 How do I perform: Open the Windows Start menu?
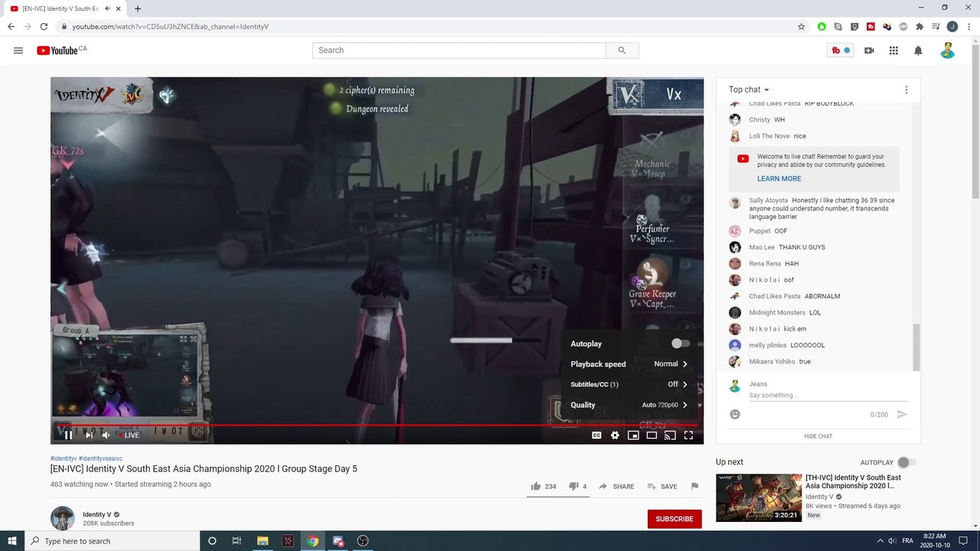pyautogui.click(x=12, y=541)
